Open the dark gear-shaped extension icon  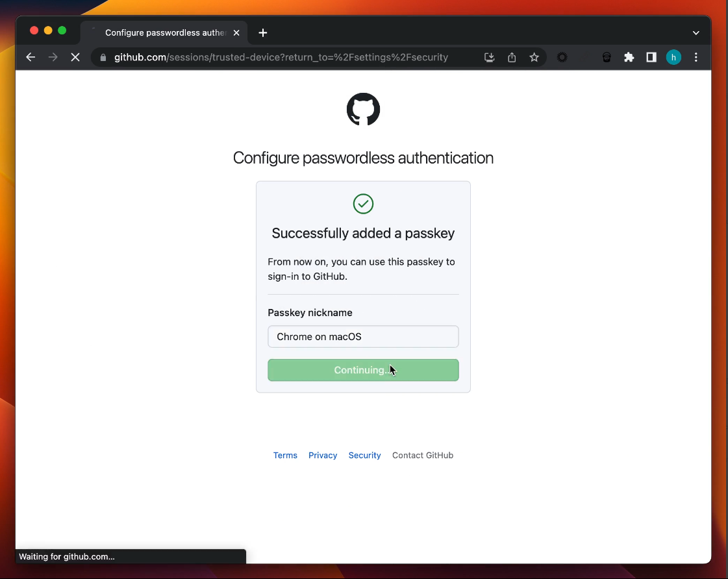coord(562,57)
